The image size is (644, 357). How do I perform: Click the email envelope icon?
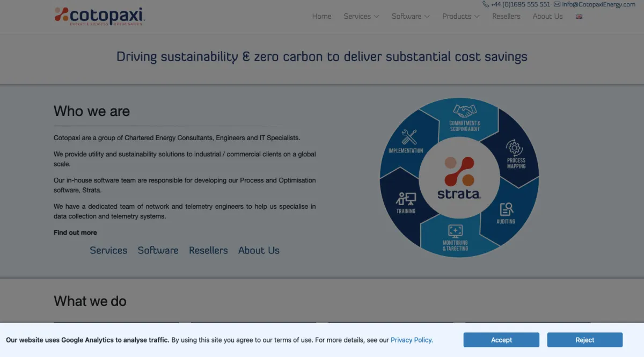(557, 4)
